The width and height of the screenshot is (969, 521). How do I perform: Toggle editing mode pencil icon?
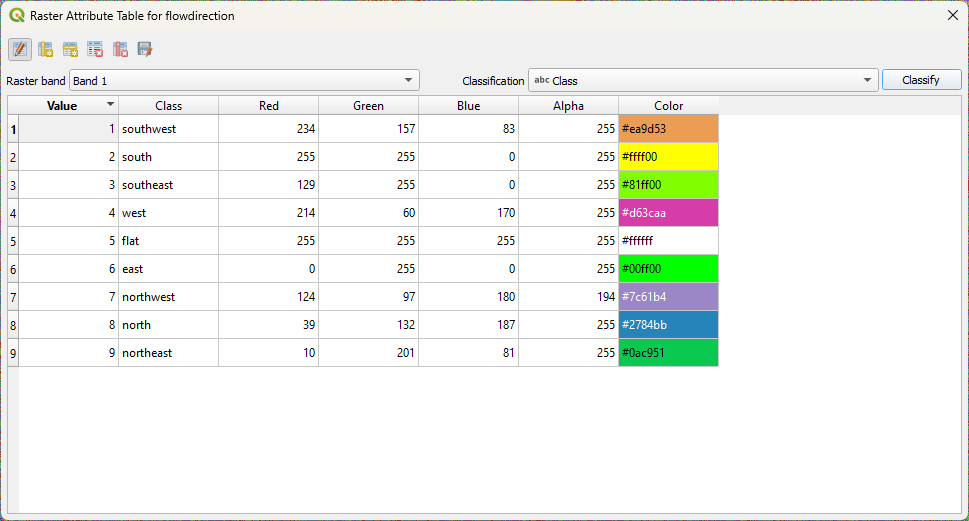pos(20,49)
